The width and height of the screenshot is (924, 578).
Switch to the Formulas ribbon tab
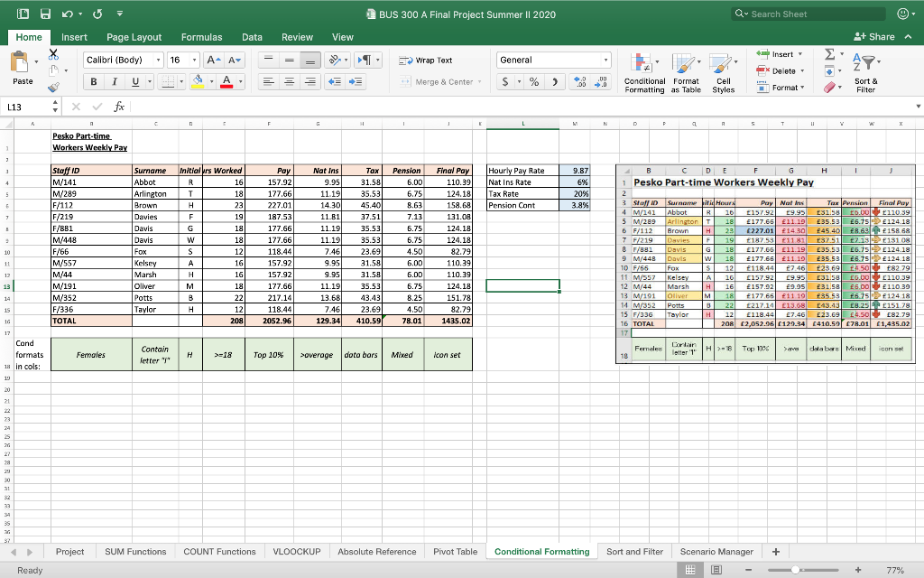point(201,37)
